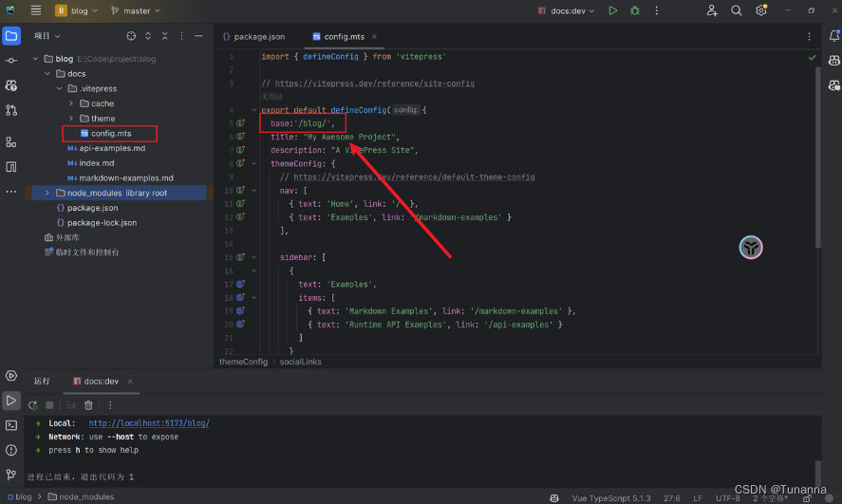842x504 pixels.
Task: Fold the sidebar array block
Action: [x=254, y=257]
